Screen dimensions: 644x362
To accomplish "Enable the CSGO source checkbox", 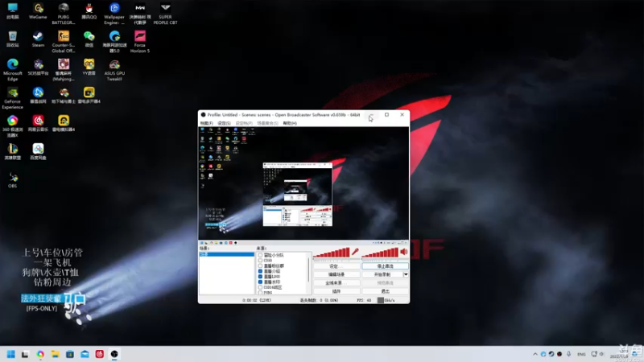I will click(x=260, y=260).
